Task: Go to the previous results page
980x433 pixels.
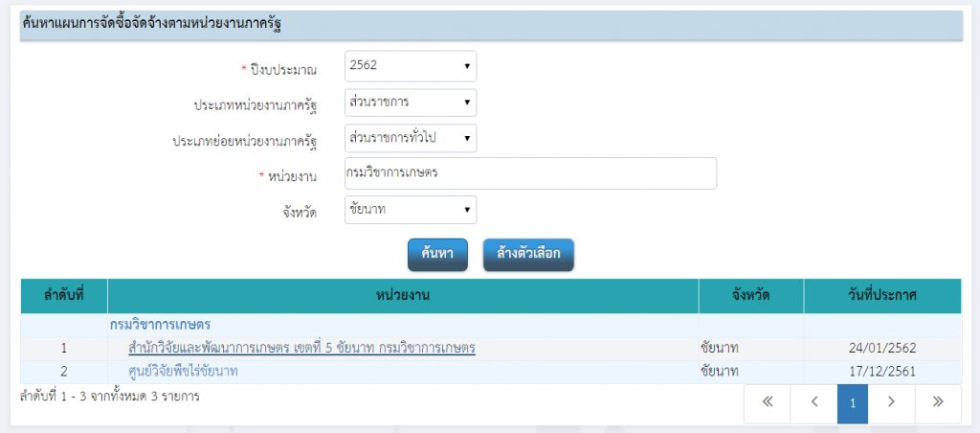Action: (x=813, y=403)
